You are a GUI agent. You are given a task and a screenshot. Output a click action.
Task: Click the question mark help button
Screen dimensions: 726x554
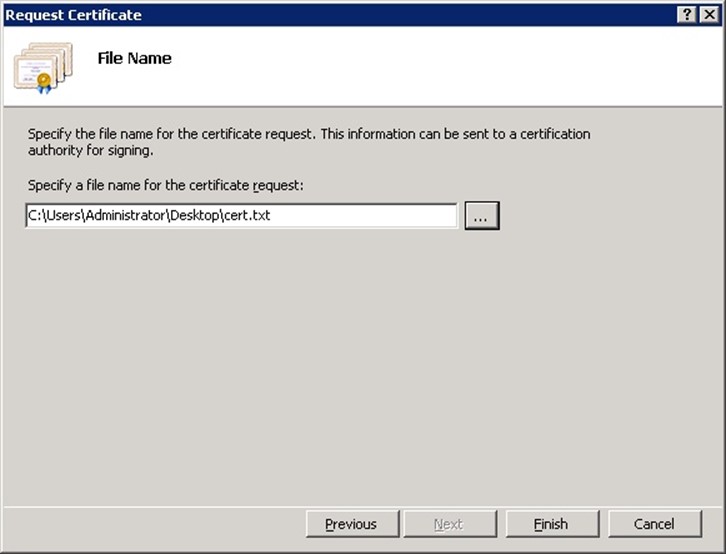[687, 14]
